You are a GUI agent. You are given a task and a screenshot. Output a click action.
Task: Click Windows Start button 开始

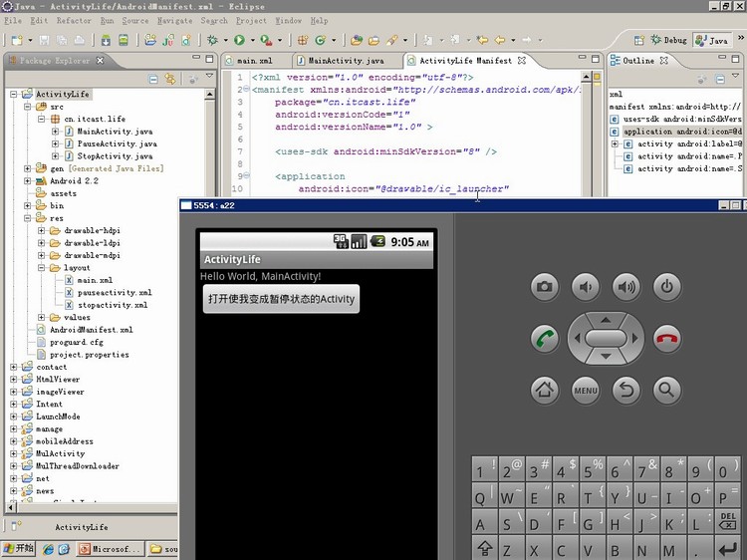[x=18, y=549]
